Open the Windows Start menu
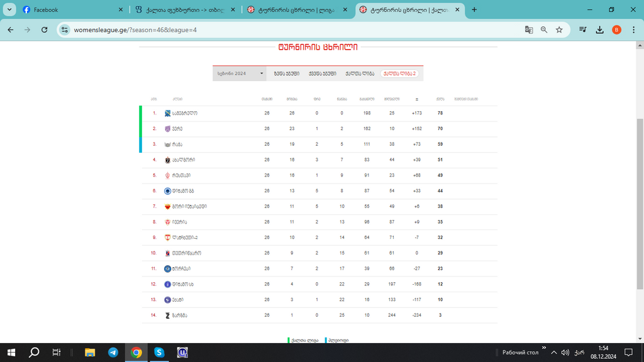644x362 pixels. (11, 352)
